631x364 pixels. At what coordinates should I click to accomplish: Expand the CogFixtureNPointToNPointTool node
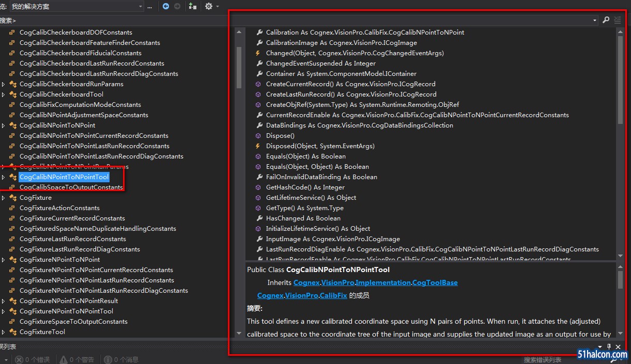(4, 311)
